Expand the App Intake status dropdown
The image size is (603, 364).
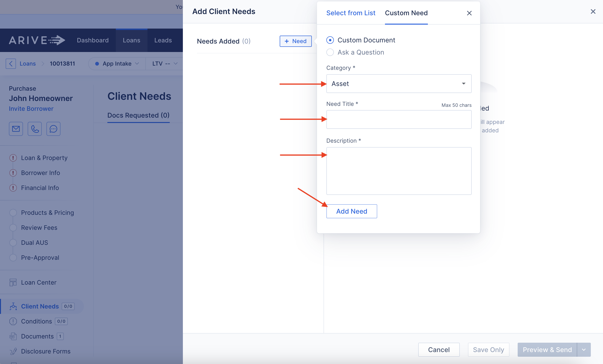click(117, 63)
